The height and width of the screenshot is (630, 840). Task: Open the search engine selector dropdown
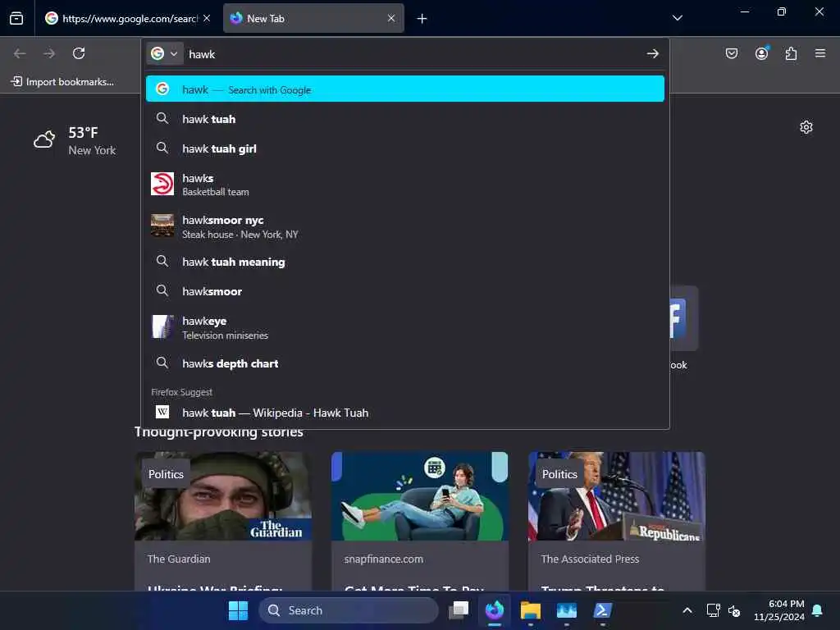click(164, 53)
